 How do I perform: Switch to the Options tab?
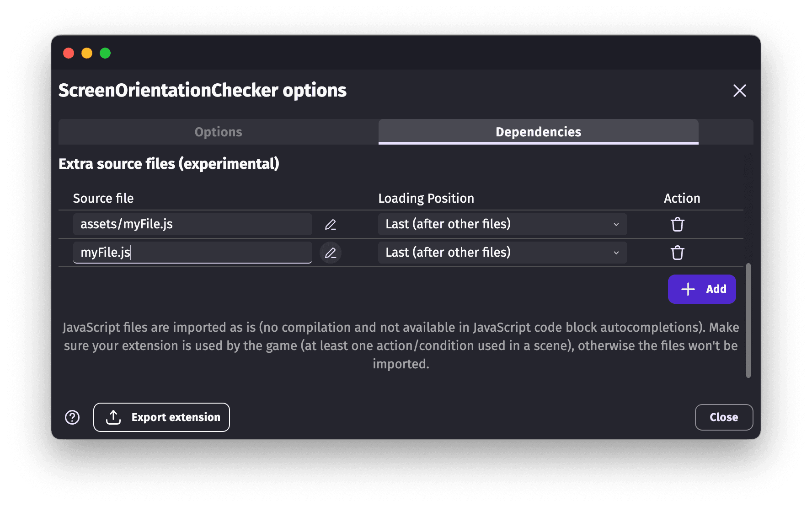click(218, 132)
